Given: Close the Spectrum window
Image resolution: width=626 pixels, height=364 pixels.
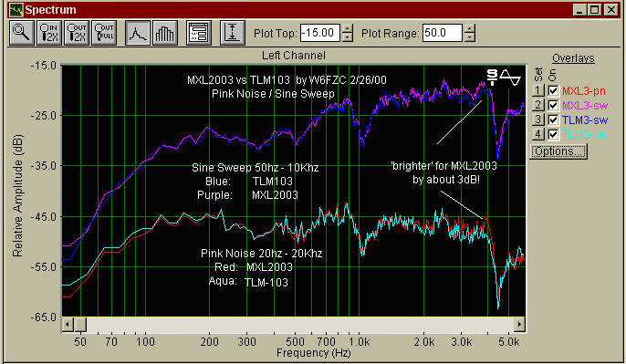Looking at the screenshot, I should point(611,9).
